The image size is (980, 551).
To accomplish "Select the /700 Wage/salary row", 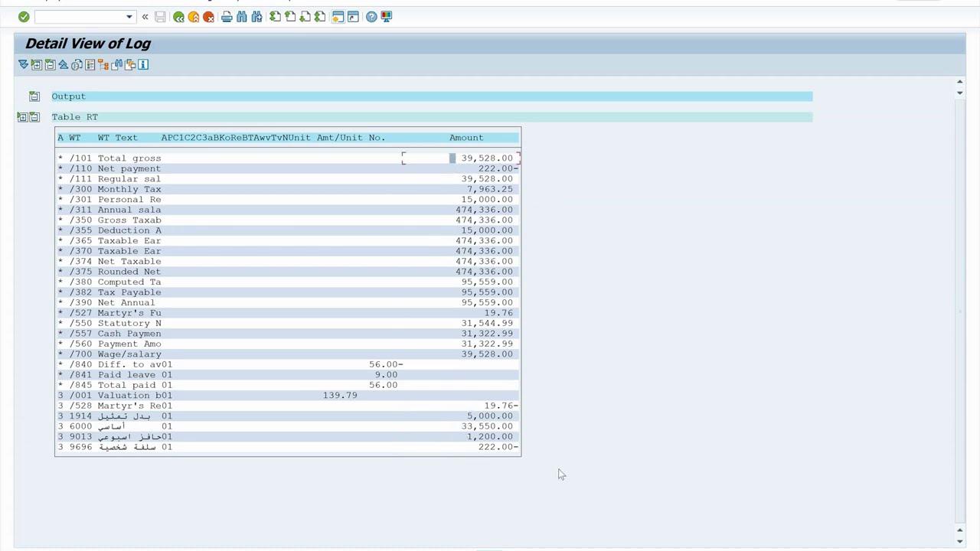I will pos(288,354).
